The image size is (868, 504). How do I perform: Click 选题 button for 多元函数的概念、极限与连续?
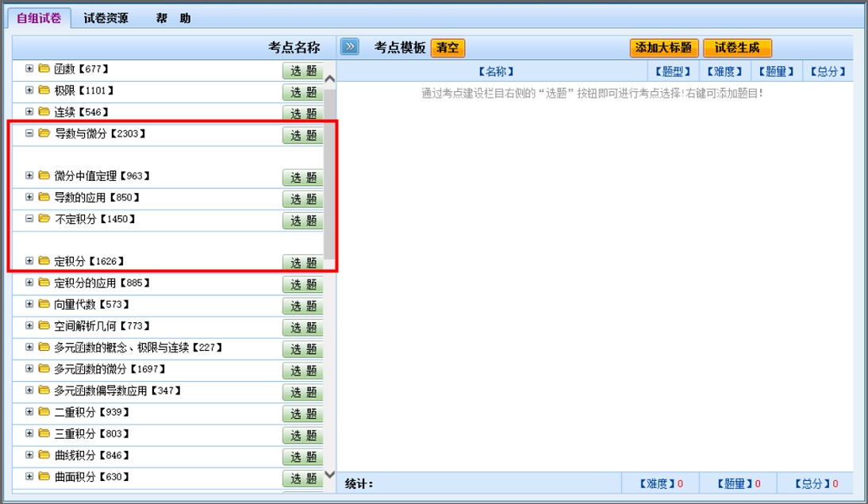(x=303, y=349)
